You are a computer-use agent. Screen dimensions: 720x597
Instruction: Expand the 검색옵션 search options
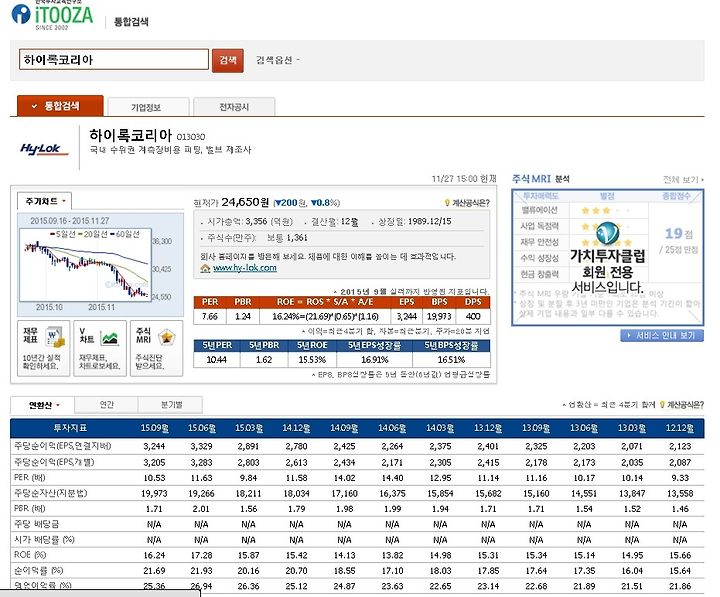[277, 60]
